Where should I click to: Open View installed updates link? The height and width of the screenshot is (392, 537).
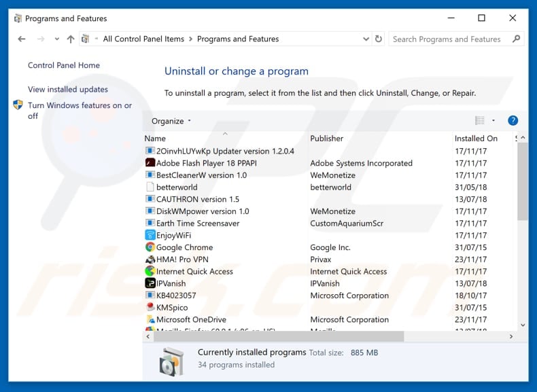[68, 90]
